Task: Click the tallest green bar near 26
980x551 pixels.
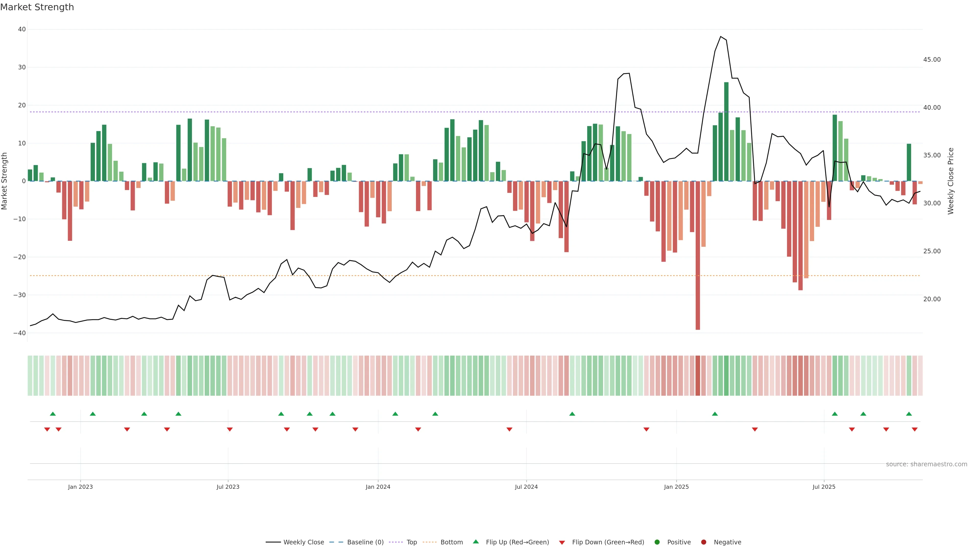Action: pyautogui.click(x=726, y=131)
